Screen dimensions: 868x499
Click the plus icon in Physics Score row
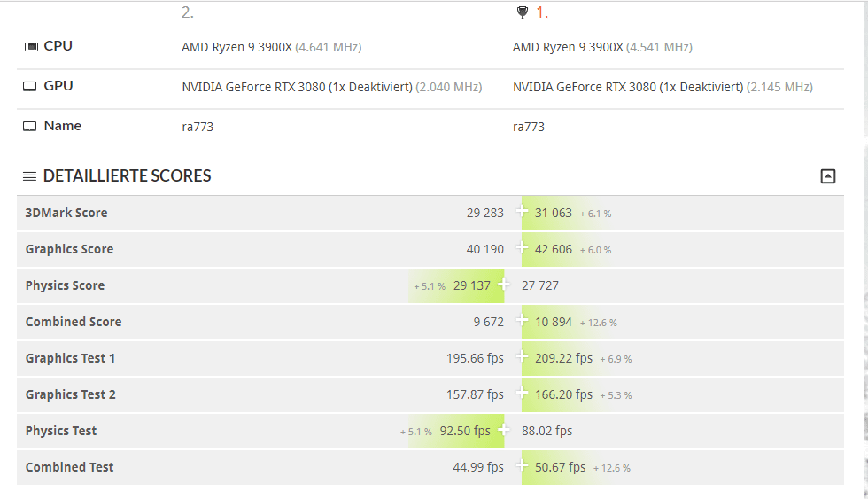[x=504, y=285]
